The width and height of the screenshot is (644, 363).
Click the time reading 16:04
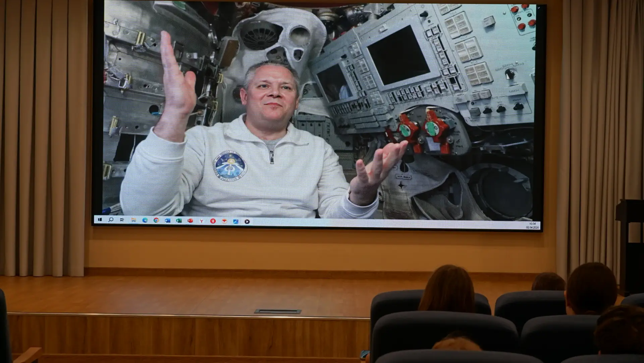533,224
